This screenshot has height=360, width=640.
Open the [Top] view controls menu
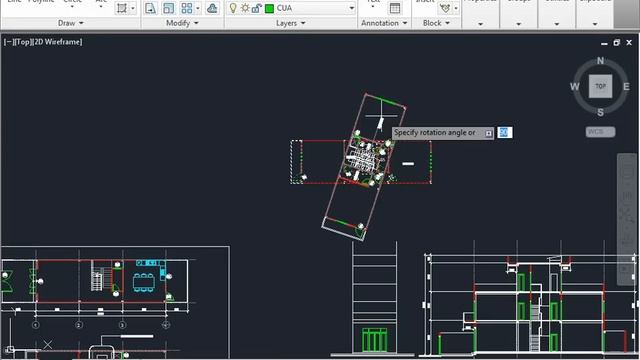(22, 42)
